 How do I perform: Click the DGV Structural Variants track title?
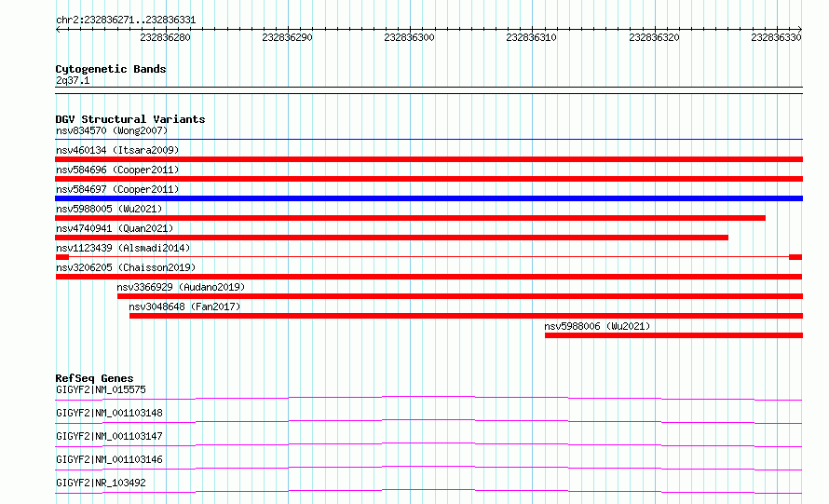click(130, 119)
